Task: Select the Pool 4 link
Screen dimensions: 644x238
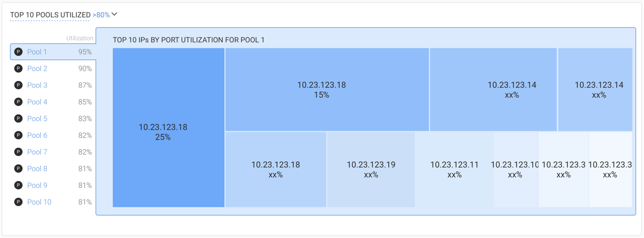Action: coord(37,102)
